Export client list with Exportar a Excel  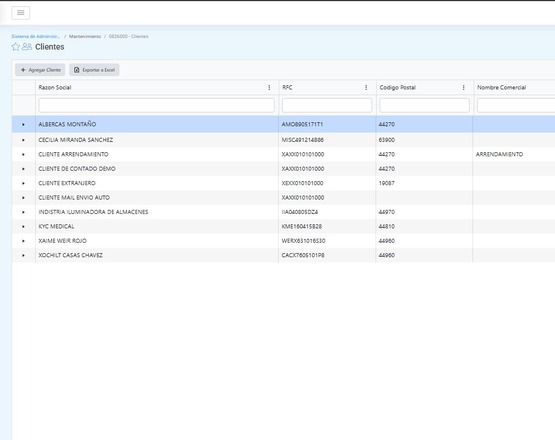[x=94, y=70]
